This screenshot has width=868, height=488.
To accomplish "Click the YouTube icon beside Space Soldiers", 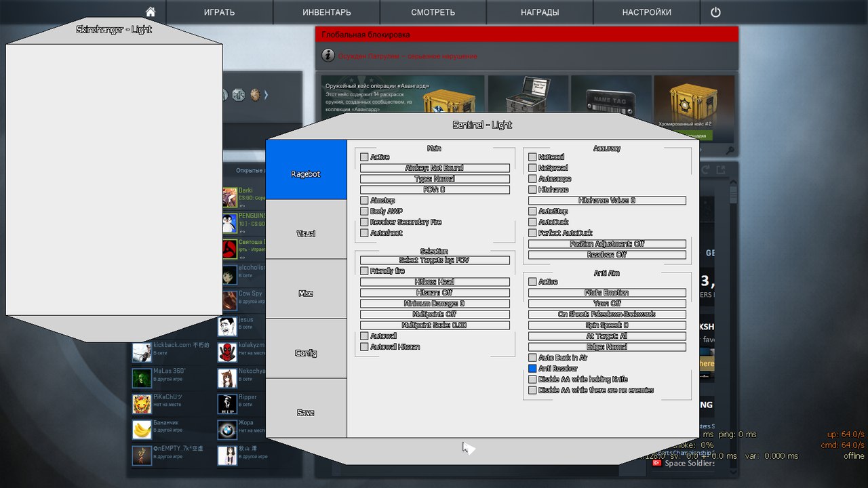I will [656, 463].
